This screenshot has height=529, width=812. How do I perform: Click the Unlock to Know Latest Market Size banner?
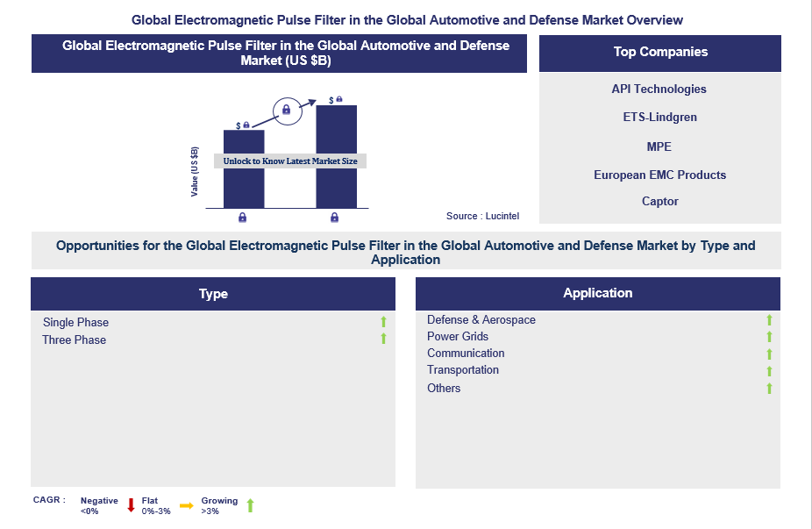(x=289, y=161)
